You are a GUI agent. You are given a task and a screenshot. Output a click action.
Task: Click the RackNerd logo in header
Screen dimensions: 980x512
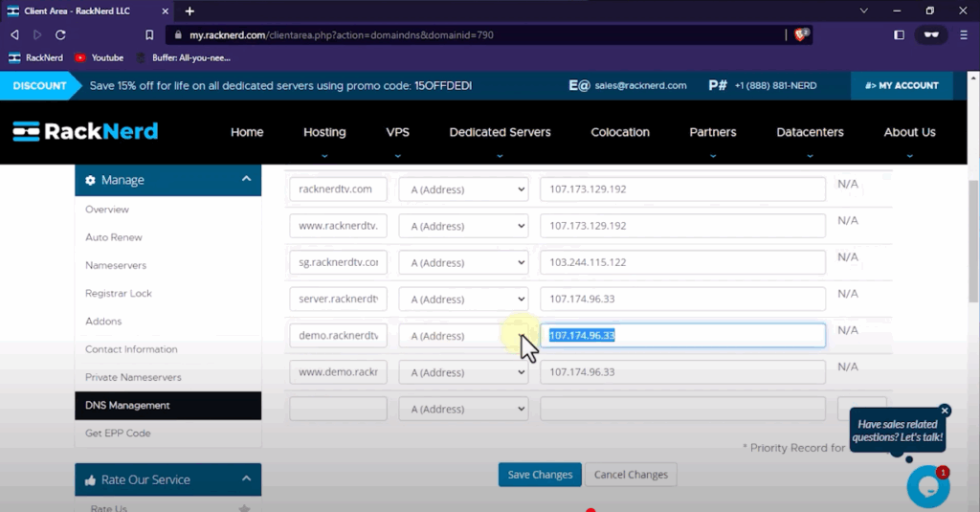pyautogui.click(x=85, y=132)
